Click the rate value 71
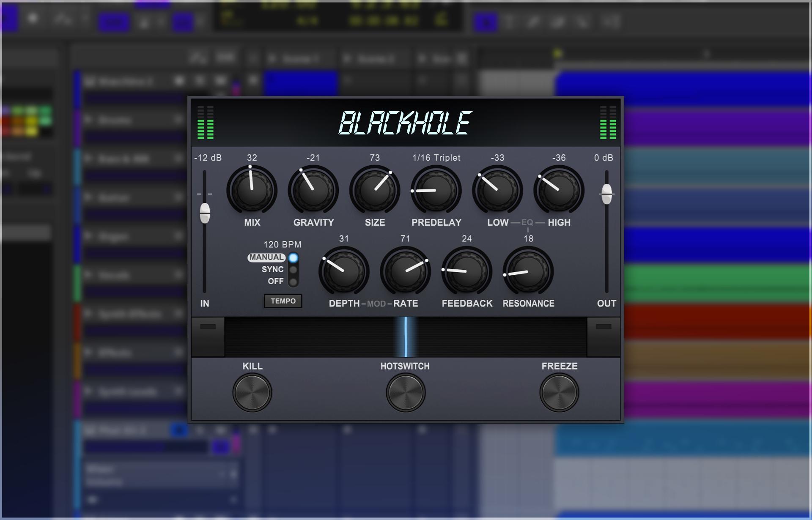 tap(405, 238)
